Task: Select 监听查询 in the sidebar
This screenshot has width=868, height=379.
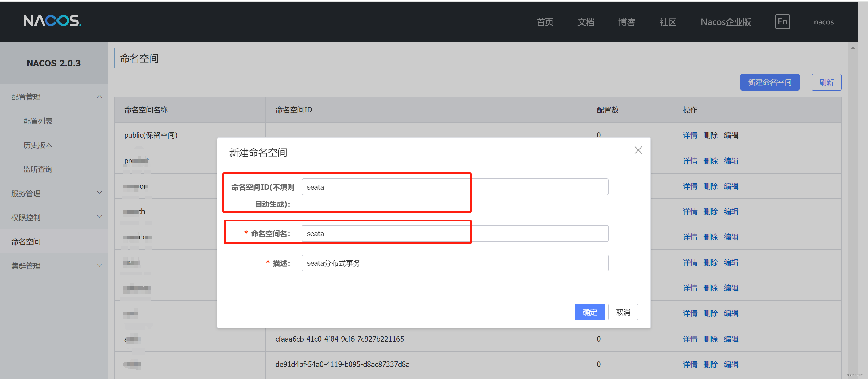Action: pyautogui.click(x=38, y=169)
